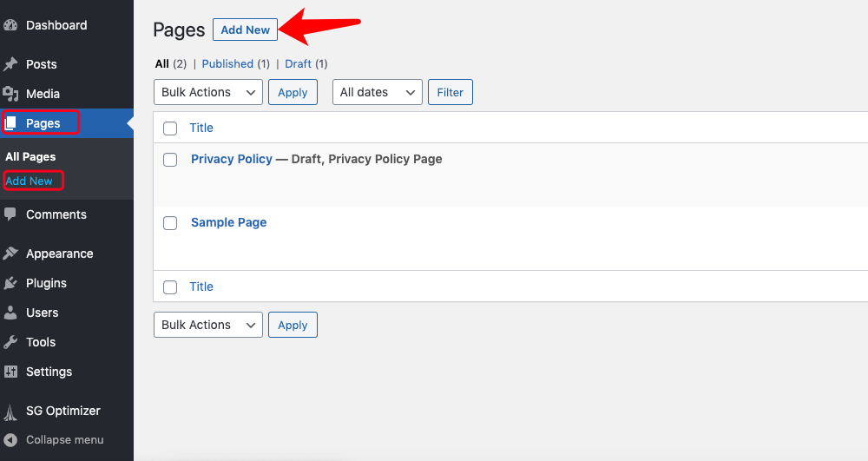Open the Dashboard gauge icon
The width and height of the screenshot is (868, 461).
pos(10,25)
